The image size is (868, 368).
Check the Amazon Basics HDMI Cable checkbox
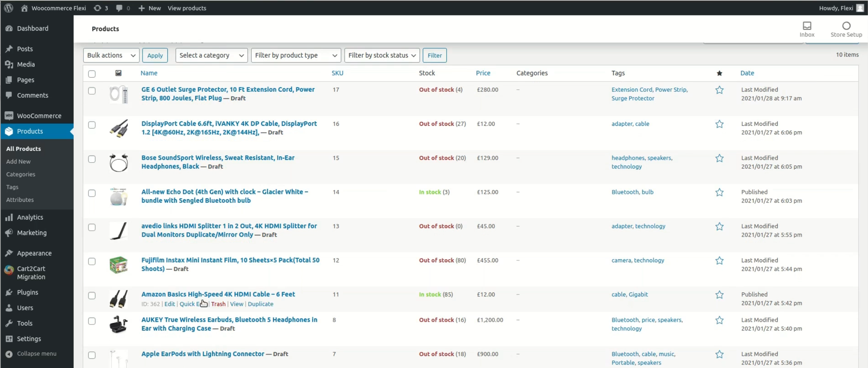92,295
